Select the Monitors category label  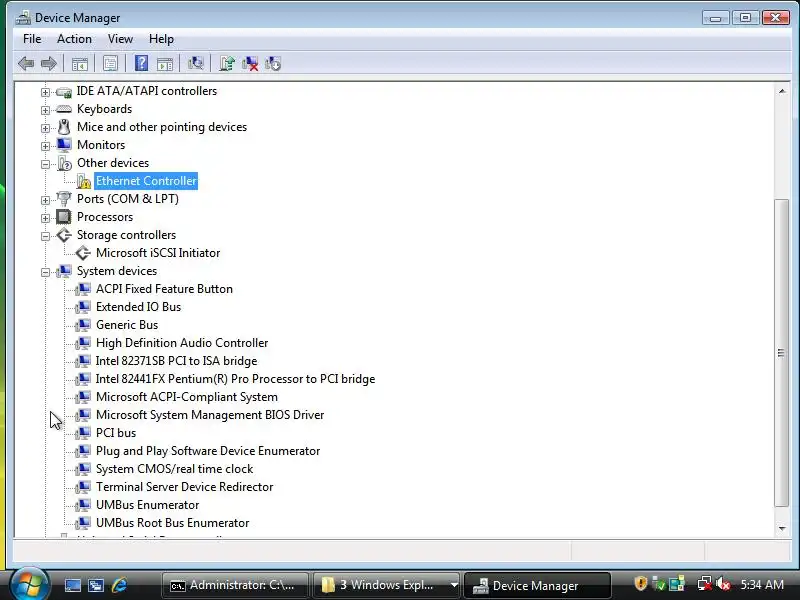tap(101, 145)
